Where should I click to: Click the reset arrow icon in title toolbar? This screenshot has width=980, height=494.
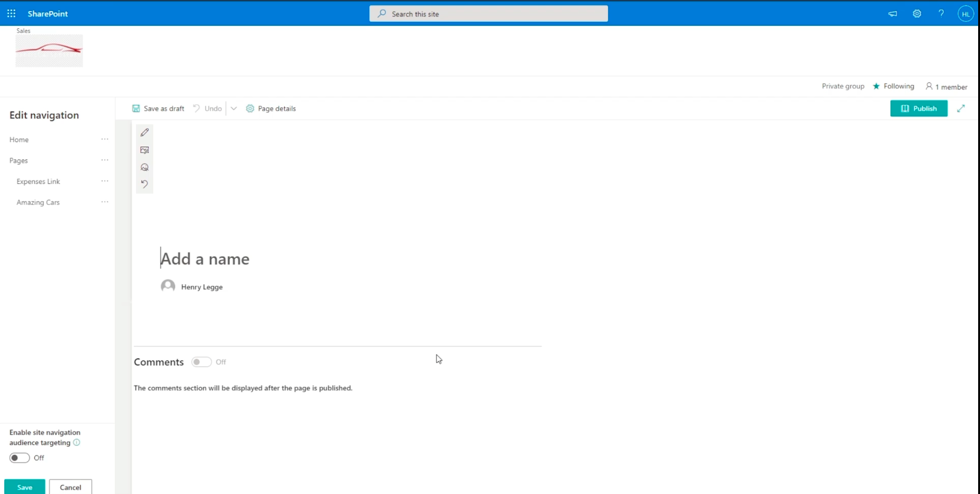point(145,184)
